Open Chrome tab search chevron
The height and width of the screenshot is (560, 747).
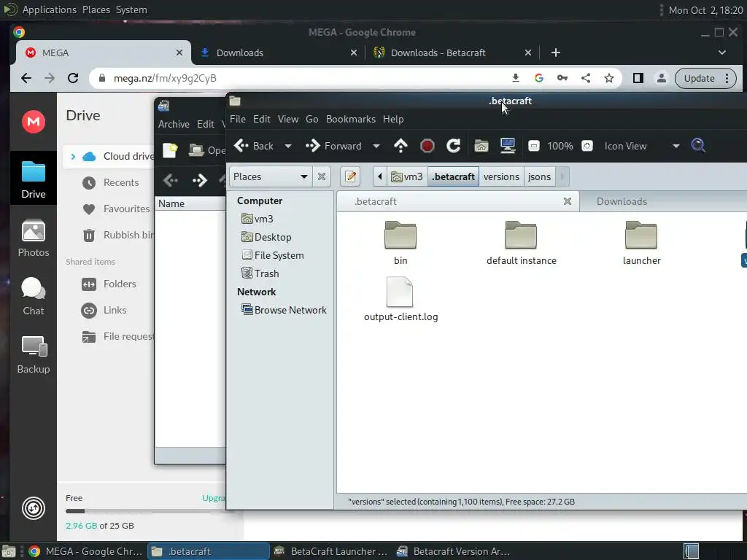[722, 52]
